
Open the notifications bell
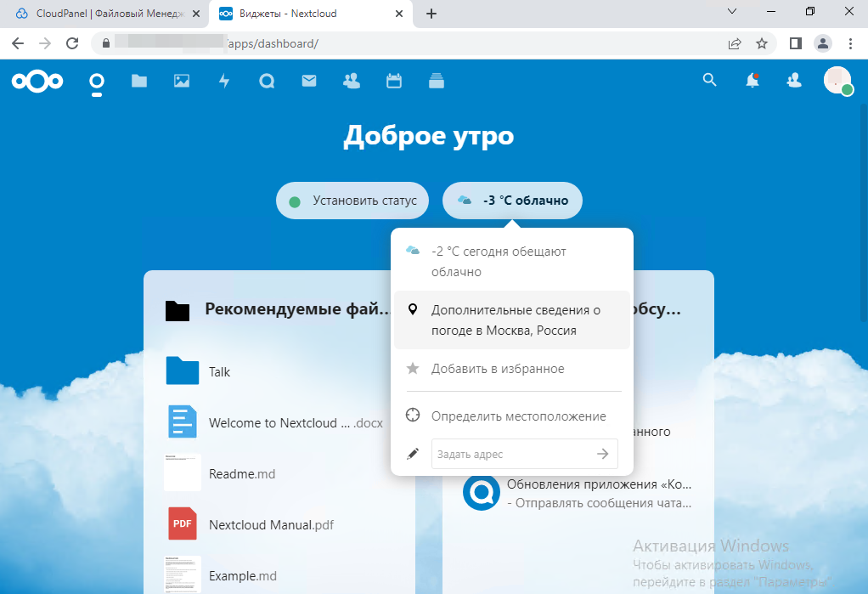click(752, 80)
